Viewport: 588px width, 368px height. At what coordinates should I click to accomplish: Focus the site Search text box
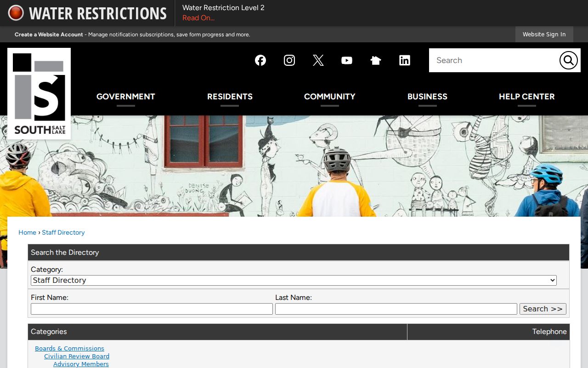click(x=494, y=60)
